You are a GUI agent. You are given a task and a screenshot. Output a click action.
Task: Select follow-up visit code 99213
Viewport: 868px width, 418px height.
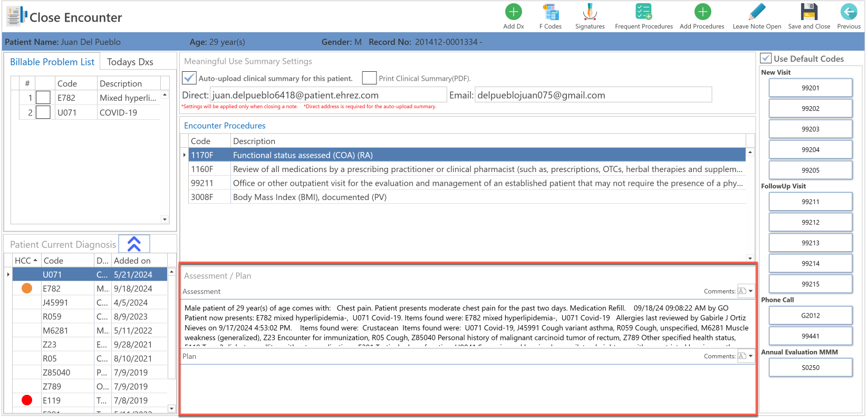pos(810,243)
